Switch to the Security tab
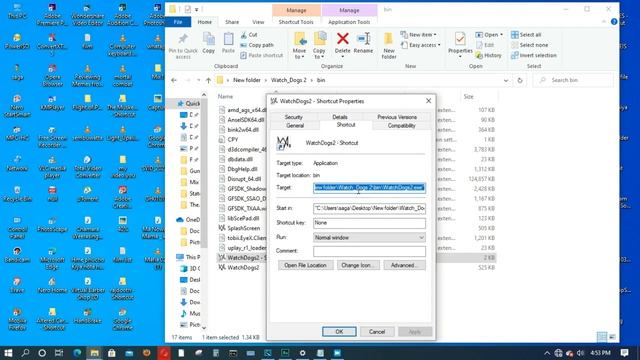This screenshot has height=360, width=640. [x=293, y=117]
